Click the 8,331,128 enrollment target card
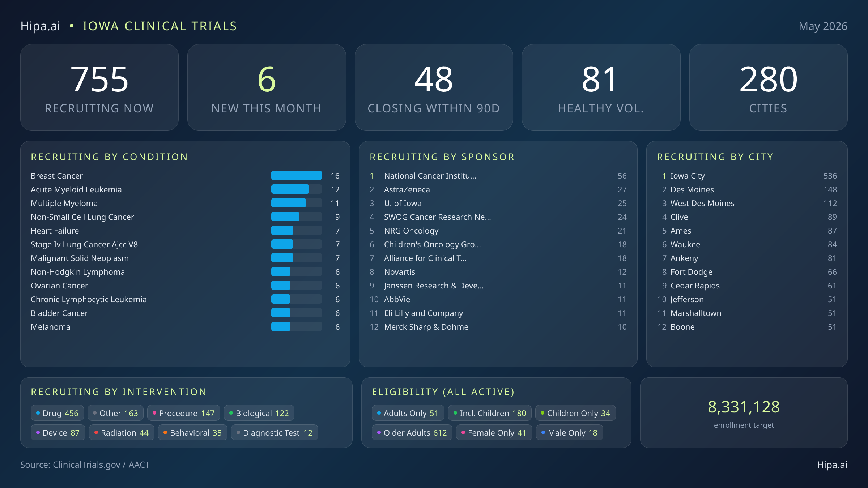This screenshot has height=488, width=868. pyautogui.click(x=744, y=413)
